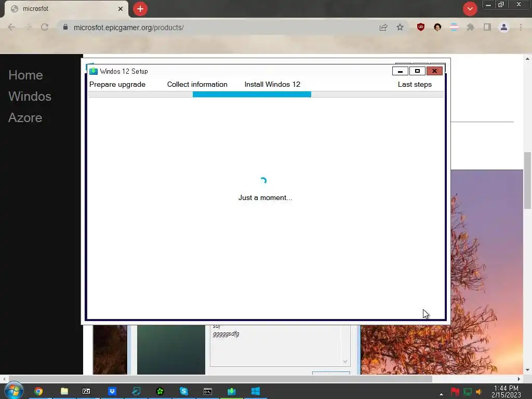Click the uBlock Origin extension icon
The image size is (532, 399).
[421, 27]
